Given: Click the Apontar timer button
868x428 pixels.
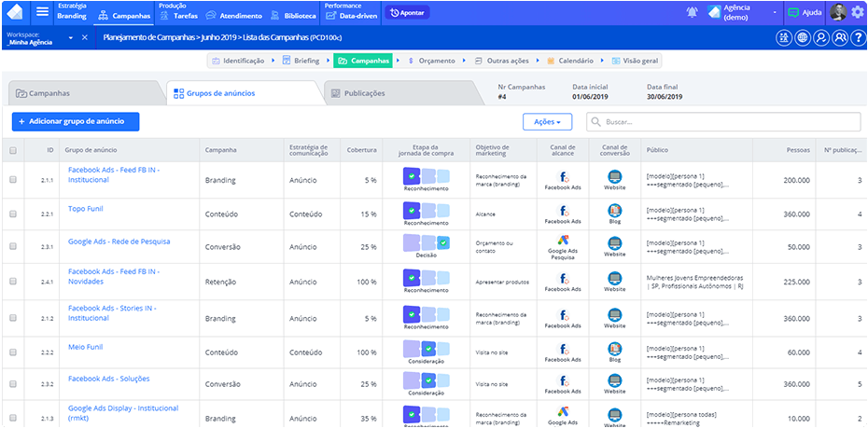Looking at the screenshot, I should click(x=407, y=12).
